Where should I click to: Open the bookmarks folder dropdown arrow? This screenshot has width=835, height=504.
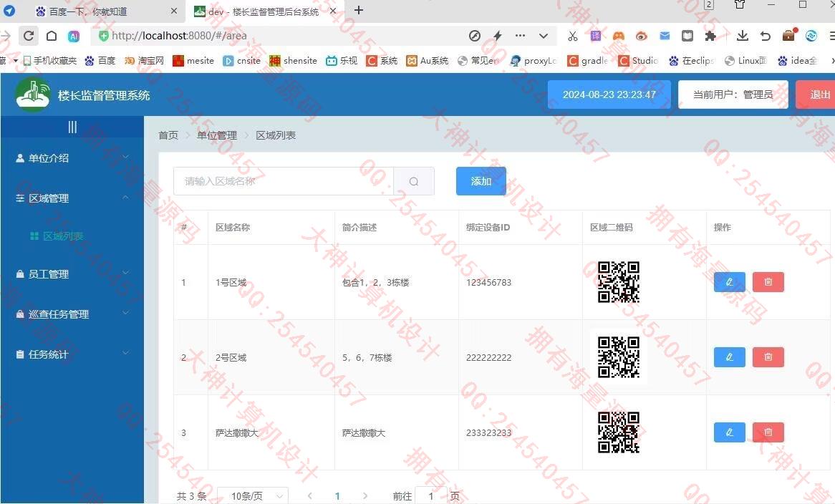point(16,61)
